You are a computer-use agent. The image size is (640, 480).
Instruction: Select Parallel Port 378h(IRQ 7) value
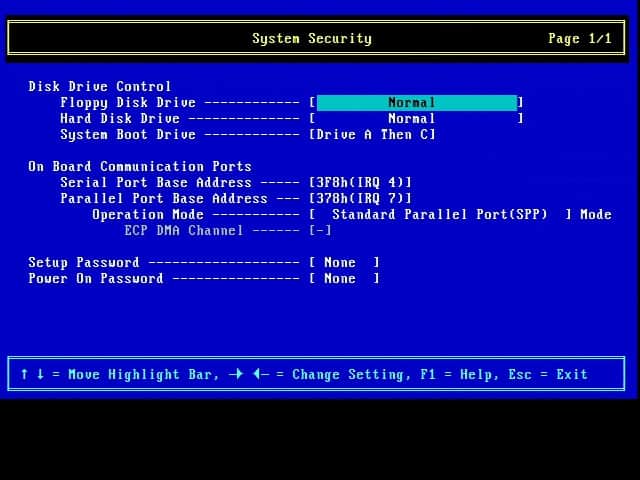point(360,199)
